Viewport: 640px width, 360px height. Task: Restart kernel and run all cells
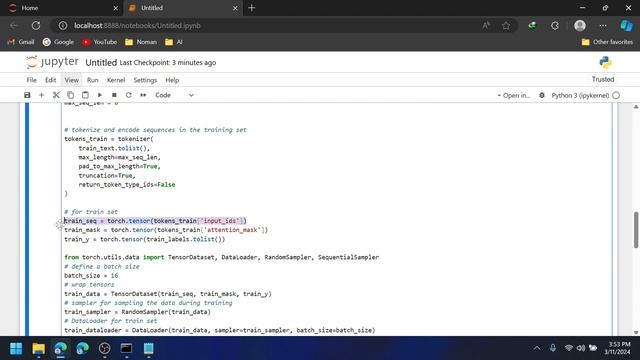click(x=143, y=95)
